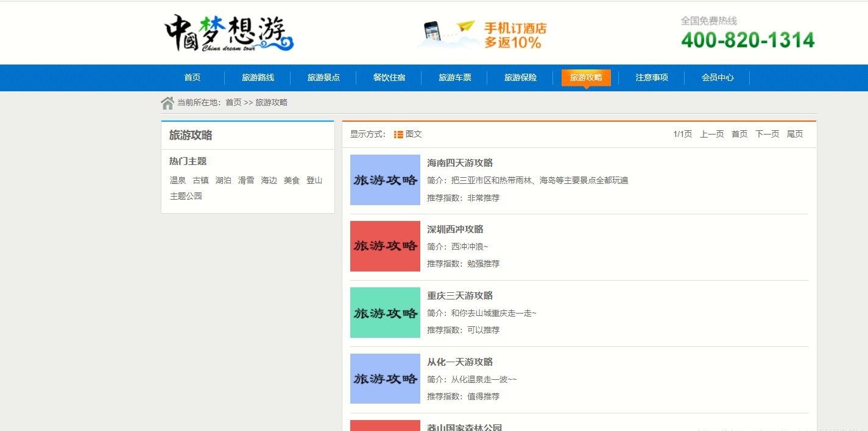The height and width of the screenshot is (431, 868).
Task: Select the 海边 hot topic
Action: tap(269, 181)
